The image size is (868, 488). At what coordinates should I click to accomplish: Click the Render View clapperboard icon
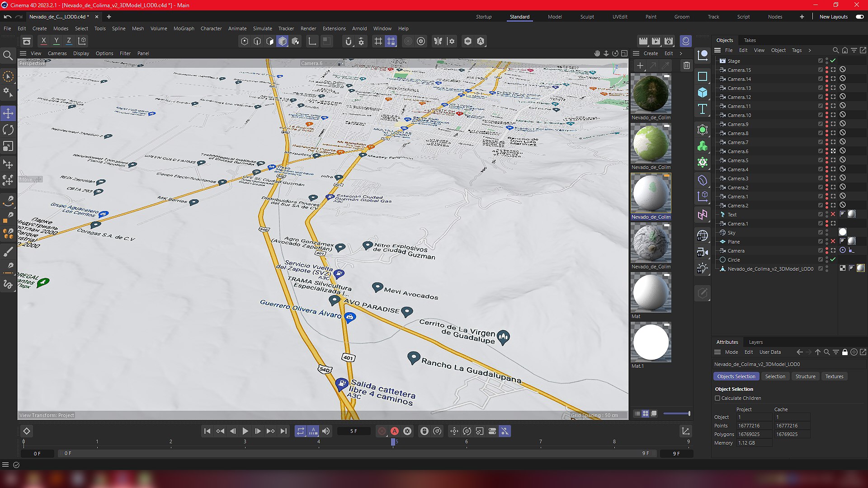(643, 41)
